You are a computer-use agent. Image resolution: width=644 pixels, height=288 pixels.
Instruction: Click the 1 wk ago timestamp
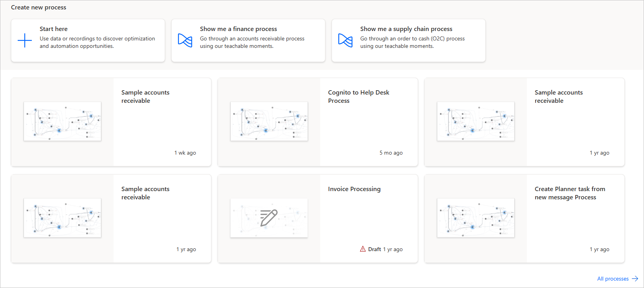tap(185, 153)
